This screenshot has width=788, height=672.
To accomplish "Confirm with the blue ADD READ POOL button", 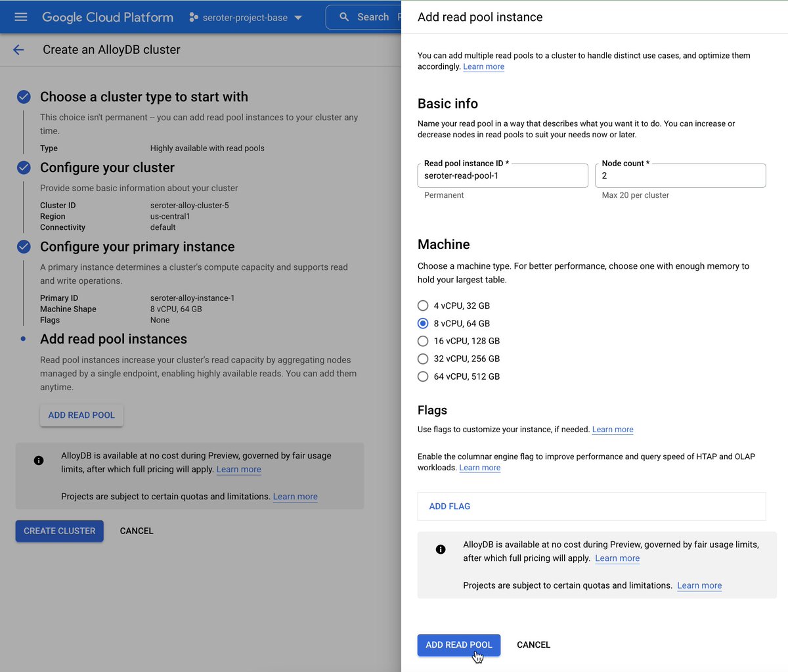I will tap(459, 645).
